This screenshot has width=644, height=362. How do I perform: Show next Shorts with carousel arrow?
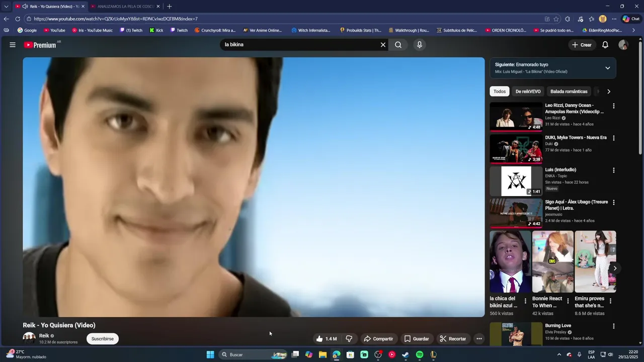[x=615, y=268]
